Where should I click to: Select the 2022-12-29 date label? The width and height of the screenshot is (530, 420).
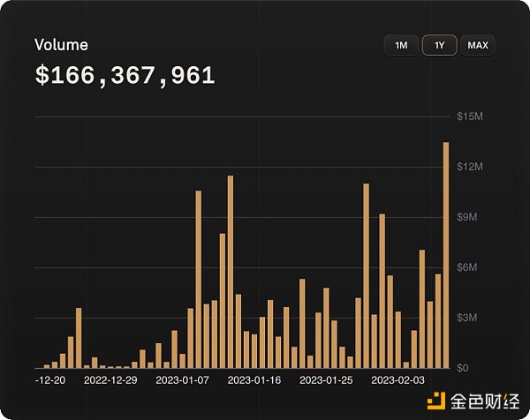coord(110,380)
